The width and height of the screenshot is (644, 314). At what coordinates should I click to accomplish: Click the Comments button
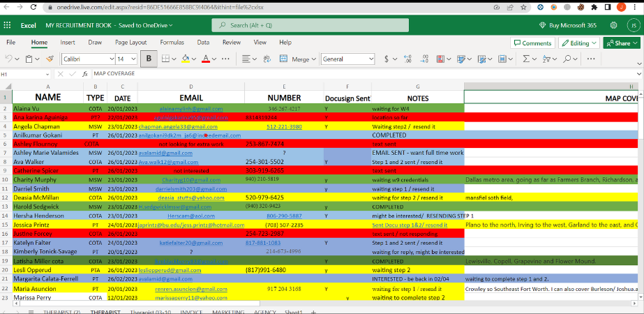coord(532,43)
